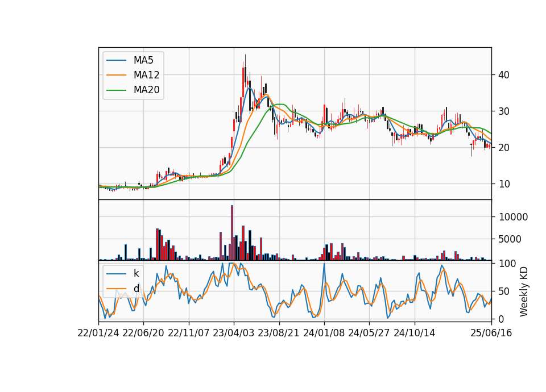The height and width of the screenshot is (392, 546).
Task: Click the 25/06/16 date tick label
Action: [x=491, y=333]
